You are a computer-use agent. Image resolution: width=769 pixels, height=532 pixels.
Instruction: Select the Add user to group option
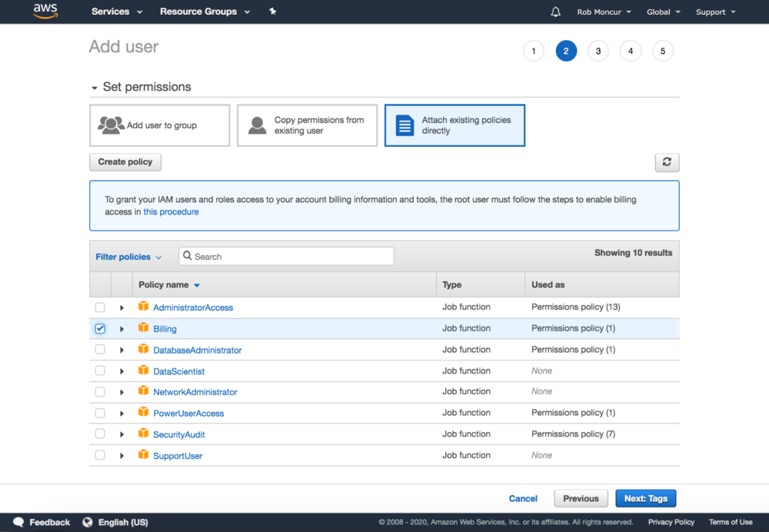[160, 125]
